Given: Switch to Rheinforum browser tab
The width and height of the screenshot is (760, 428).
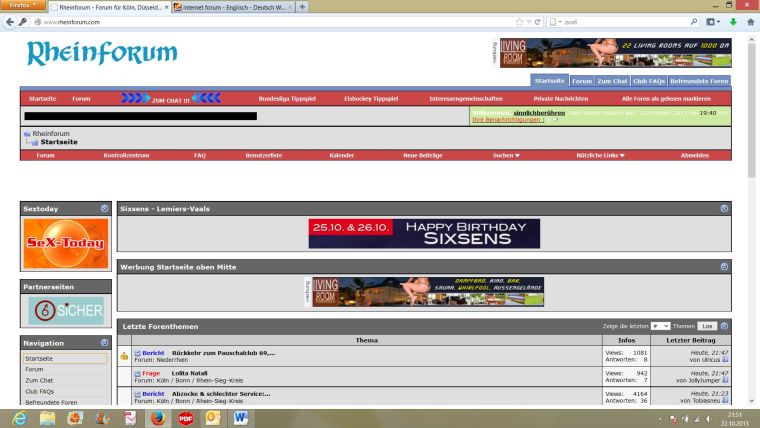Looking at the screenshot, I should point(110,7).
